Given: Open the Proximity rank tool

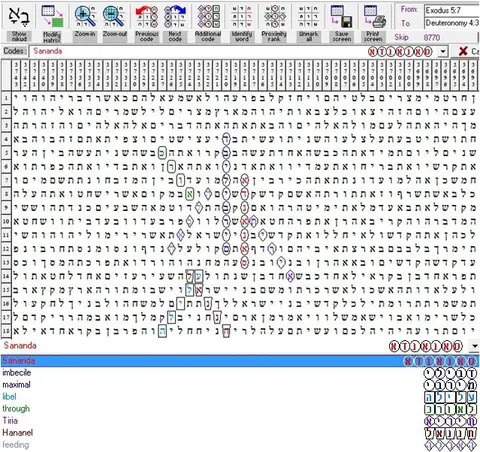Looking at the screenshot, I should [x=274, y=16].
